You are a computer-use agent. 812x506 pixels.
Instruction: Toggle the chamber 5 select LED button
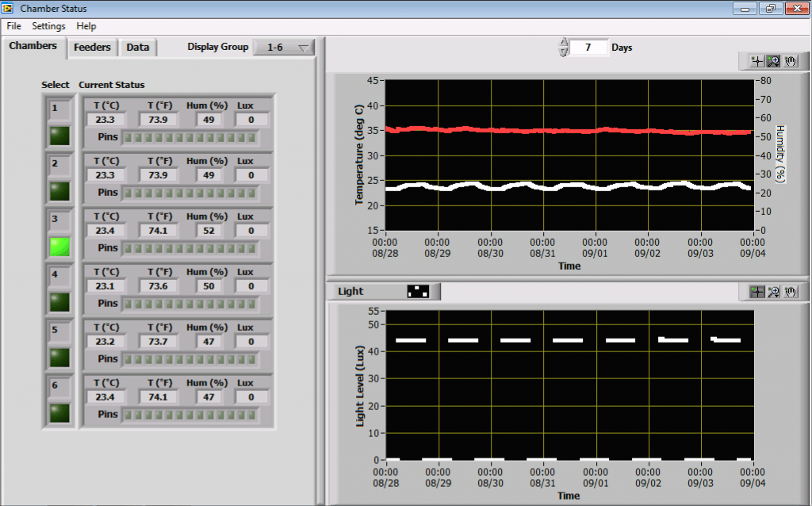59,358
